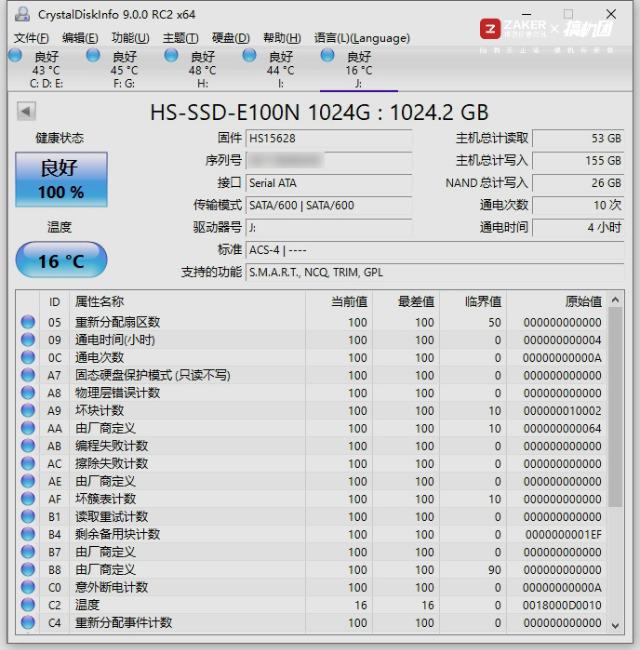The image size is (640, 650).
Task: Click the firmware field HS15628
Action: coord(329,138)
